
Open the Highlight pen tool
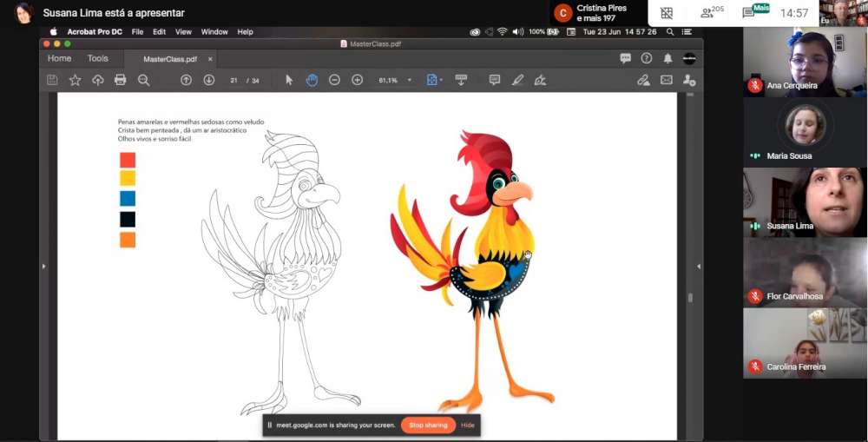517,80
